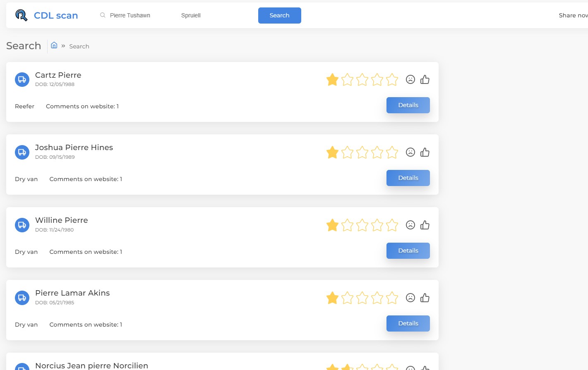Open Details for Cartz Pierre

coord(408,105)
